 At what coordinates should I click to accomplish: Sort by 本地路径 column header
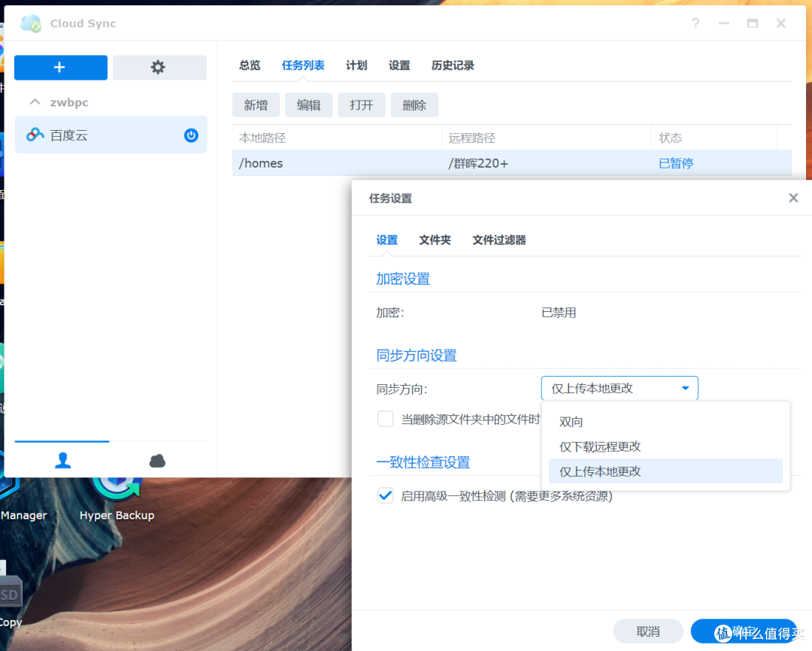[337, 138]
